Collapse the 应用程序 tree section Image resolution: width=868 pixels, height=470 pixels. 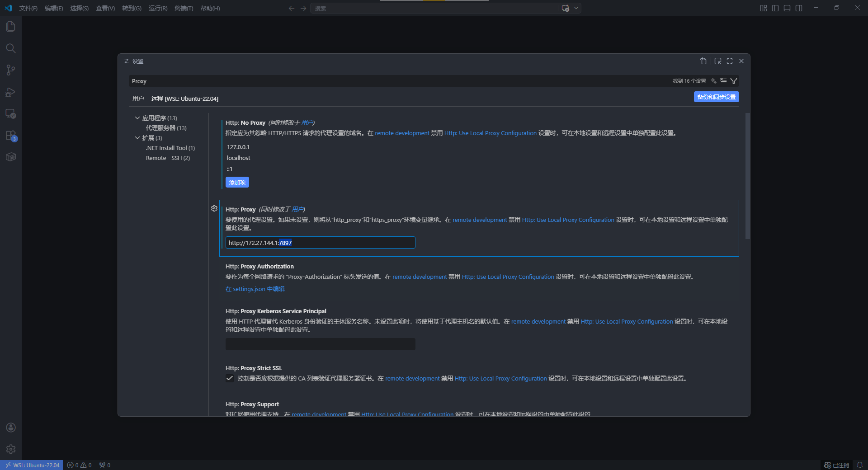click(137, 118)
